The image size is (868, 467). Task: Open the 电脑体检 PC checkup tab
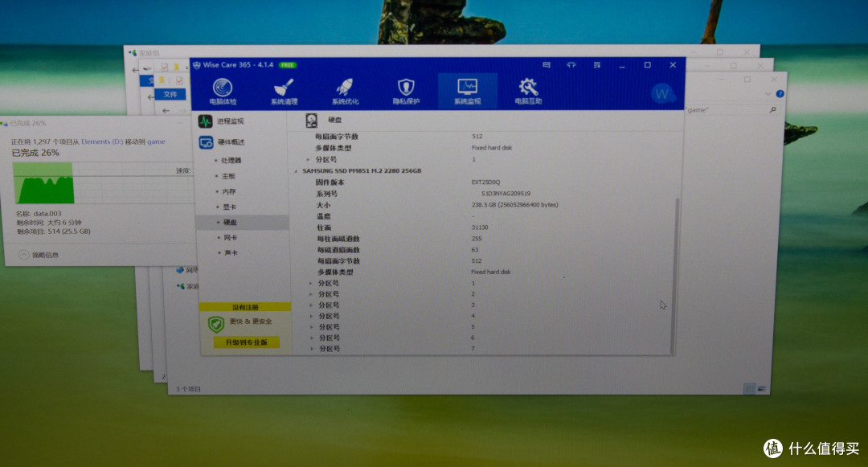223,92
